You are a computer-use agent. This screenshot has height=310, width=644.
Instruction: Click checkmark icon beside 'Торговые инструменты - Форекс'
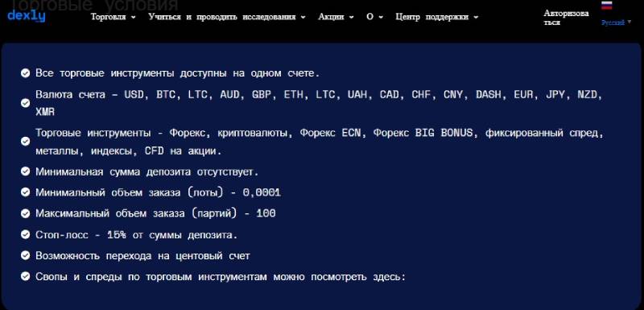(x=26, y=142)
